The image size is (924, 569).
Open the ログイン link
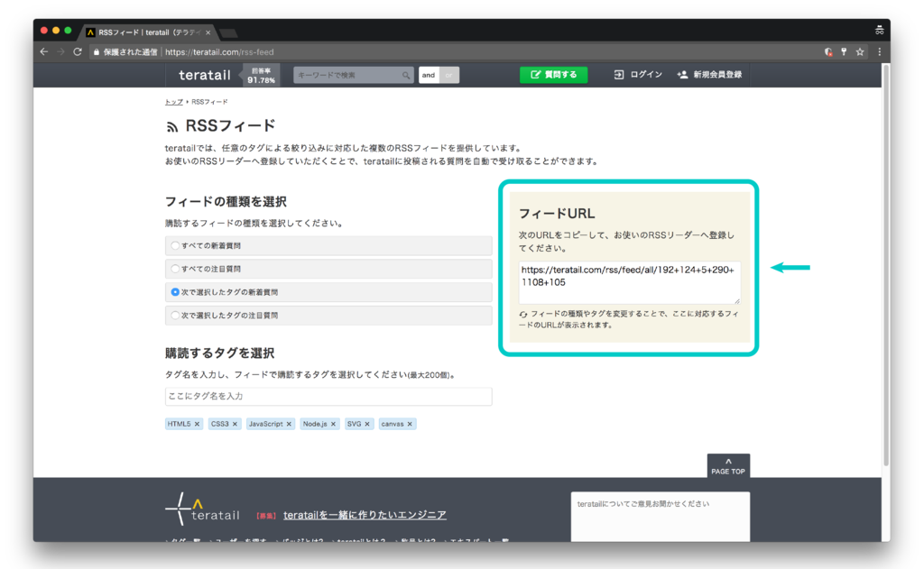tap(638, 75)
